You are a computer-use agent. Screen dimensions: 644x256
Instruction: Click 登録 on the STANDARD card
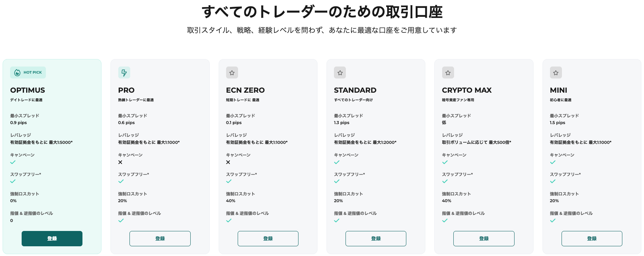click(x=376, y=238)
